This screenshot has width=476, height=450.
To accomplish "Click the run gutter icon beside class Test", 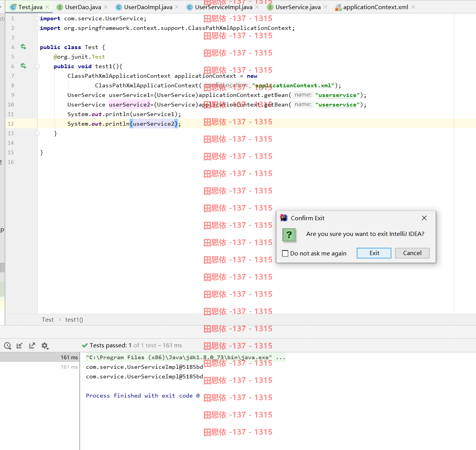I will coord(23,47).
